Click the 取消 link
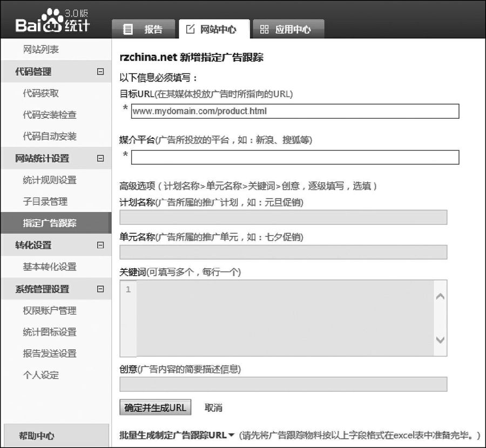 [213, 408]
